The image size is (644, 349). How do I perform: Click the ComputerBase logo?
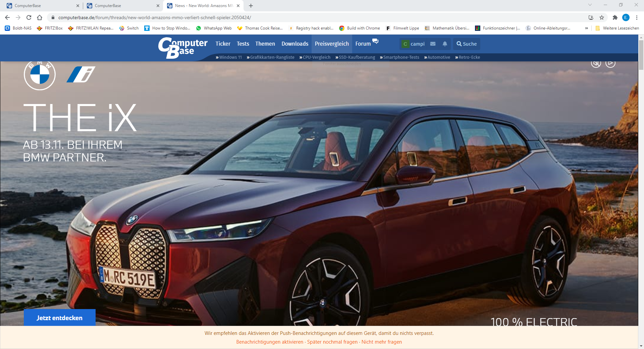pos(183,48)
